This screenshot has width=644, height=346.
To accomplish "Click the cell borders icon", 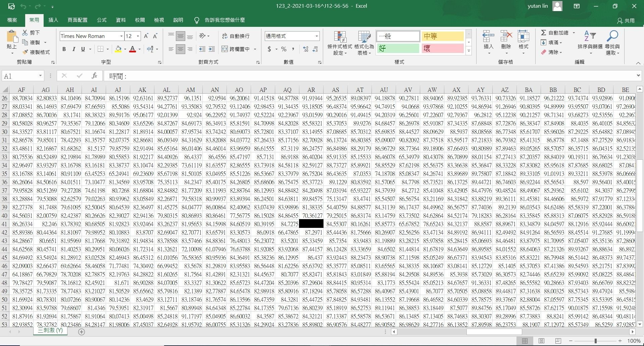I will click(x=100, y=49).
